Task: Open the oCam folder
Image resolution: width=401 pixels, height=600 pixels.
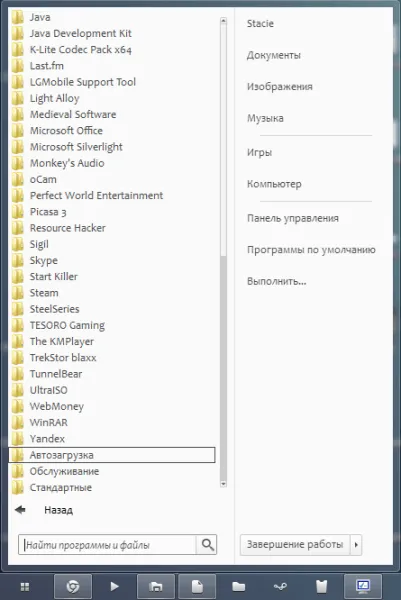Action: pos(112,179)
